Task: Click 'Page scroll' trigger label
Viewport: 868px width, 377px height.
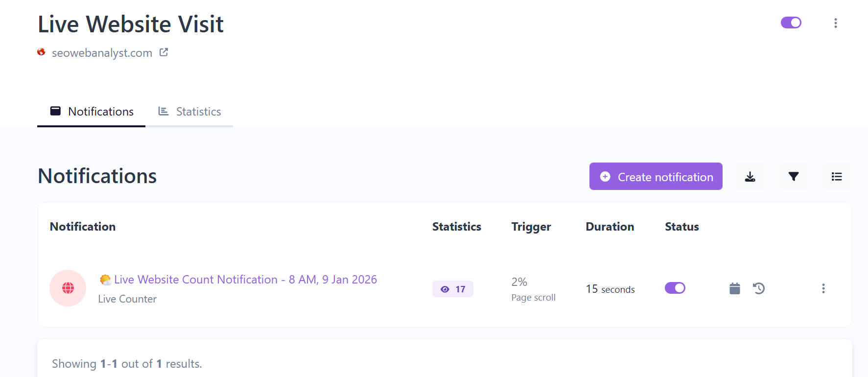Action: coord(533,298)
